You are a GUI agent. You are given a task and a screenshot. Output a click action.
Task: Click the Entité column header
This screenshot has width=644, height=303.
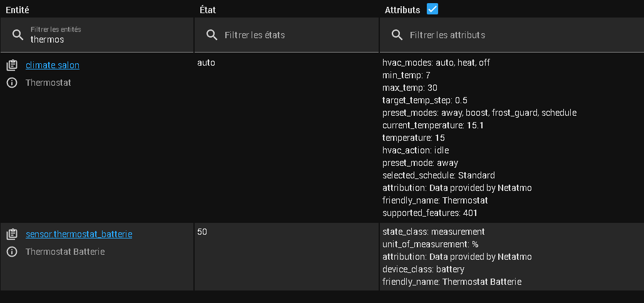tap(18, 10)
